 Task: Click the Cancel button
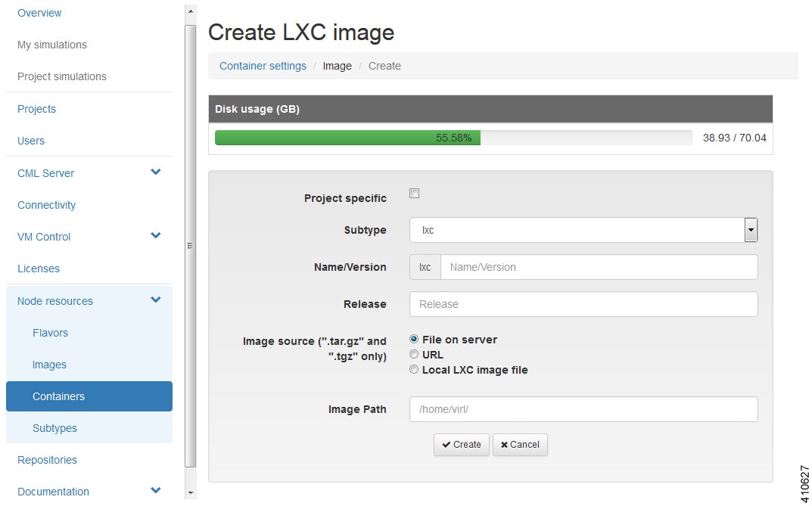coord(520,445)
